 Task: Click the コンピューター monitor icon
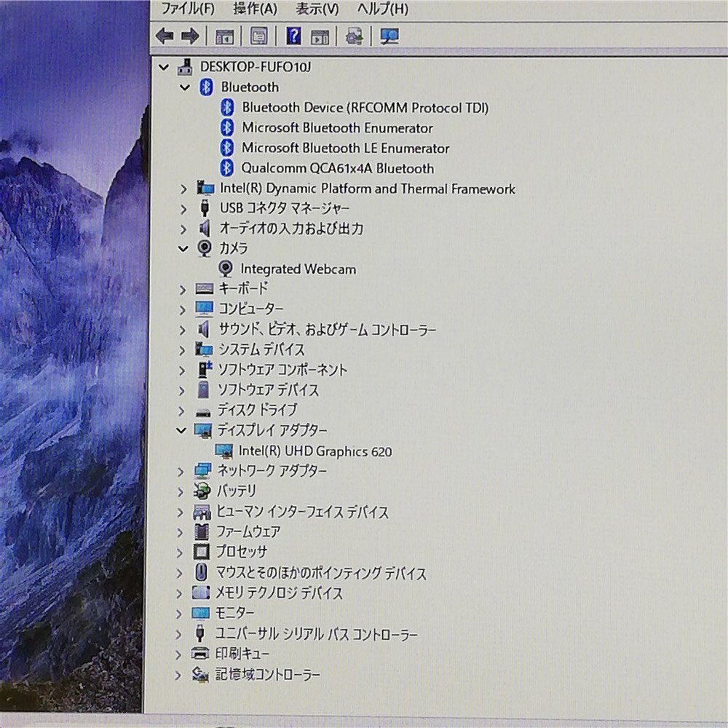[205, 309]
